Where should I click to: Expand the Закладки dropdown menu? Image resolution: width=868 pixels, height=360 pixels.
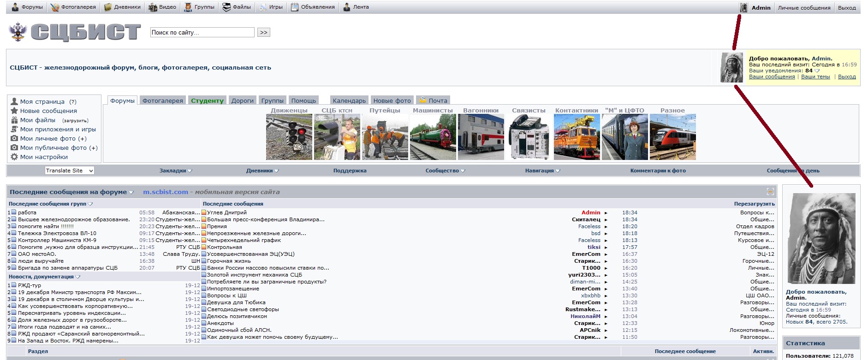pyautogui.click(x=176, y=171)
